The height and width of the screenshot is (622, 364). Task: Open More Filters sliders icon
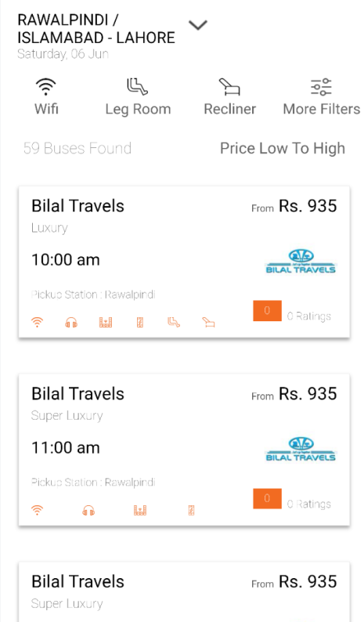tap(321, 86)
